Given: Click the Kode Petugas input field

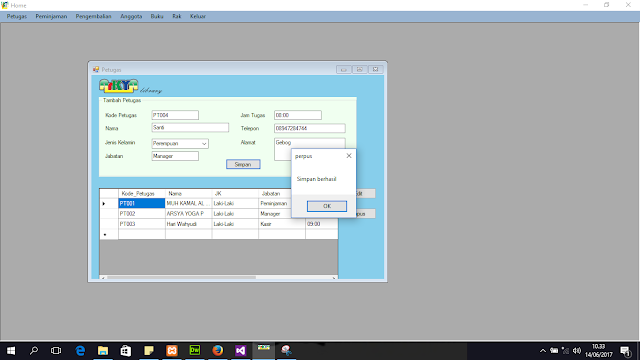Looking at the screenshot, I should click(175, 115).
